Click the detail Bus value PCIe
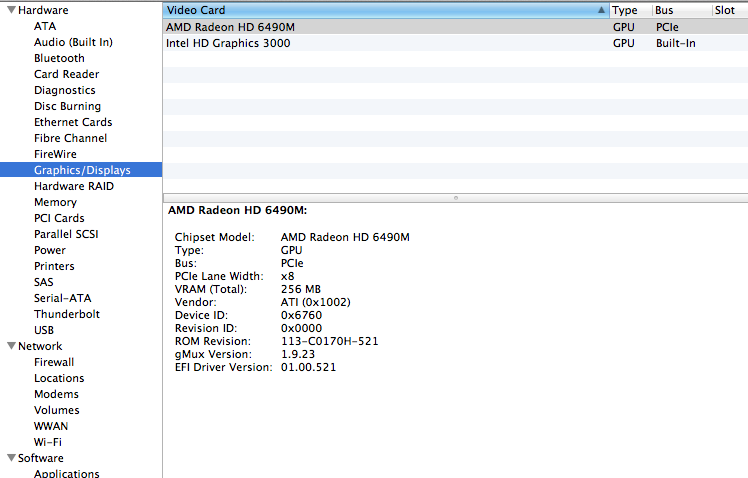Screen dimensions: 748x478 click(292, 263)
